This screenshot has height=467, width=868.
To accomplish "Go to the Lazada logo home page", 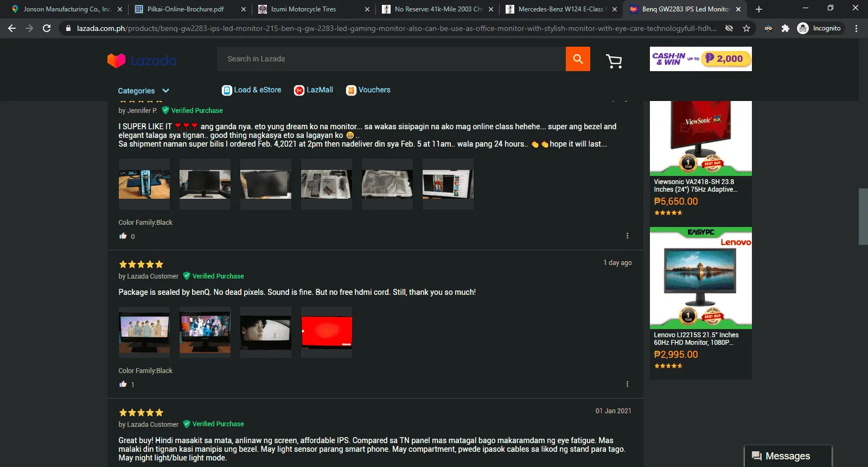I will point(142,60).
